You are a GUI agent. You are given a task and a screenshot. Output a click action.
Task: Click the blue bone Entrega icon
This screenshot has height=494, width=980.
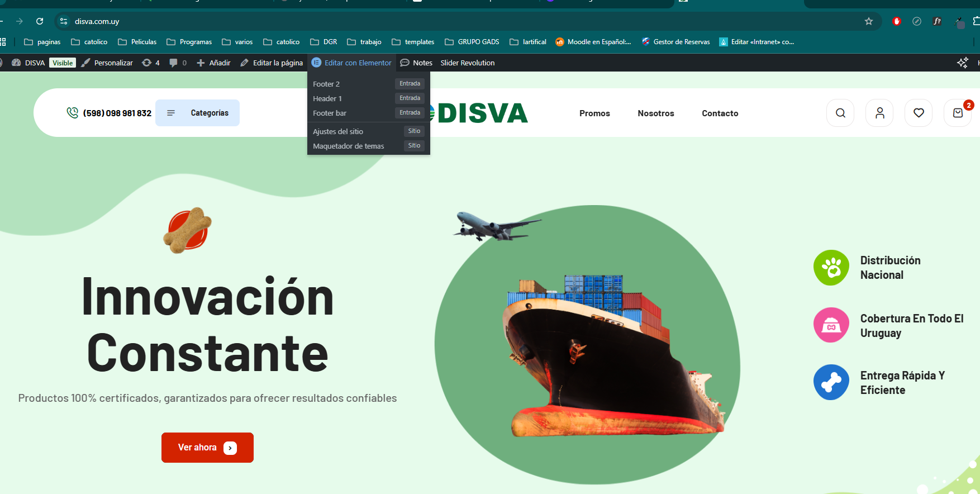(831, 382)
